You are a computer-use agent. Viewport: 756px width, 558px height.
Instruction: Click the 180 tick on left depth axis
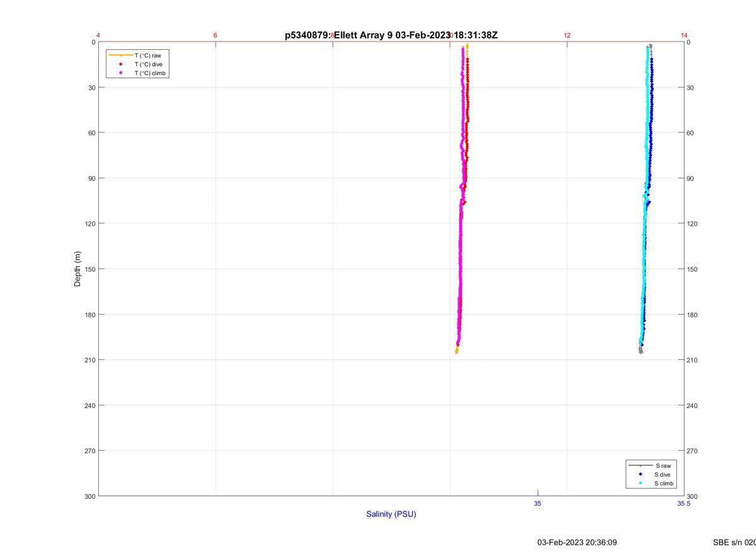[x=90, y=315]
